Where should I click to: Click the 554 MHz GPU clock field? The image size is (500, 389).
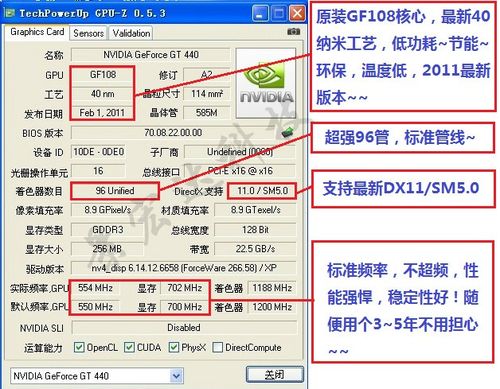95,288
